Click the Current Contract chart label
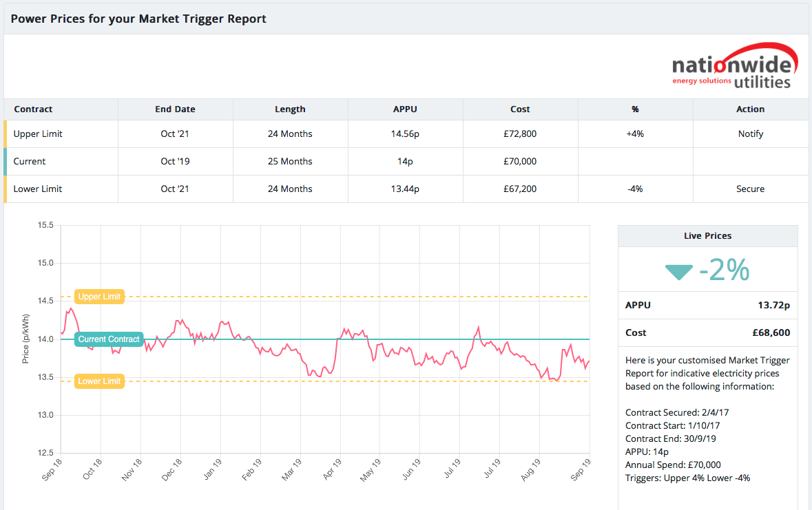This screenshot has height=510, width=812. tap(109, 339)
